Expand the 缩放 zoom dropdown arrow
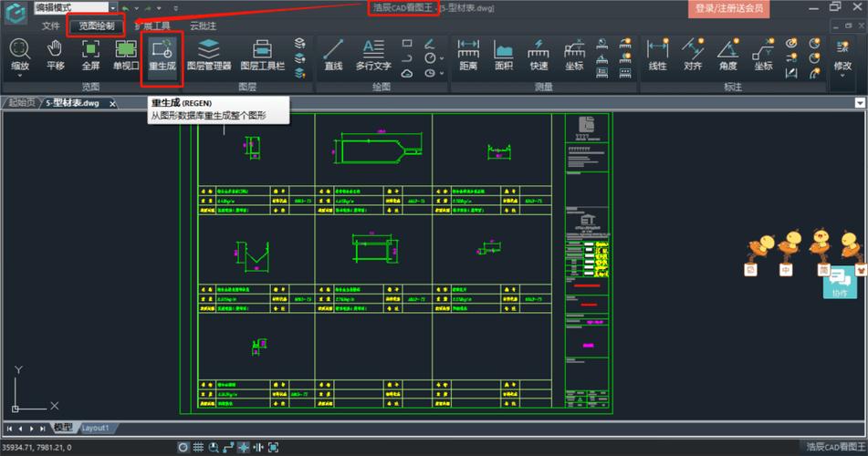Screen dimensions: 868x456 click(x=19, y=77)
